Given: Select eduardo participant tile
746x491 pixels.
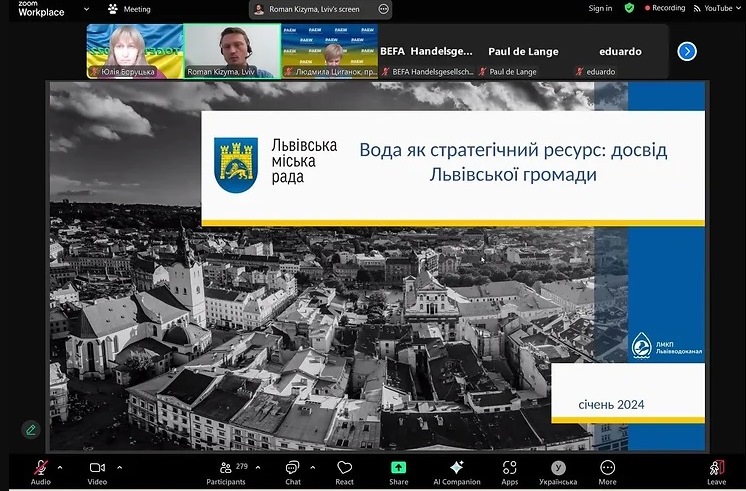Looking at the screenshot, I should click(620, 51).
